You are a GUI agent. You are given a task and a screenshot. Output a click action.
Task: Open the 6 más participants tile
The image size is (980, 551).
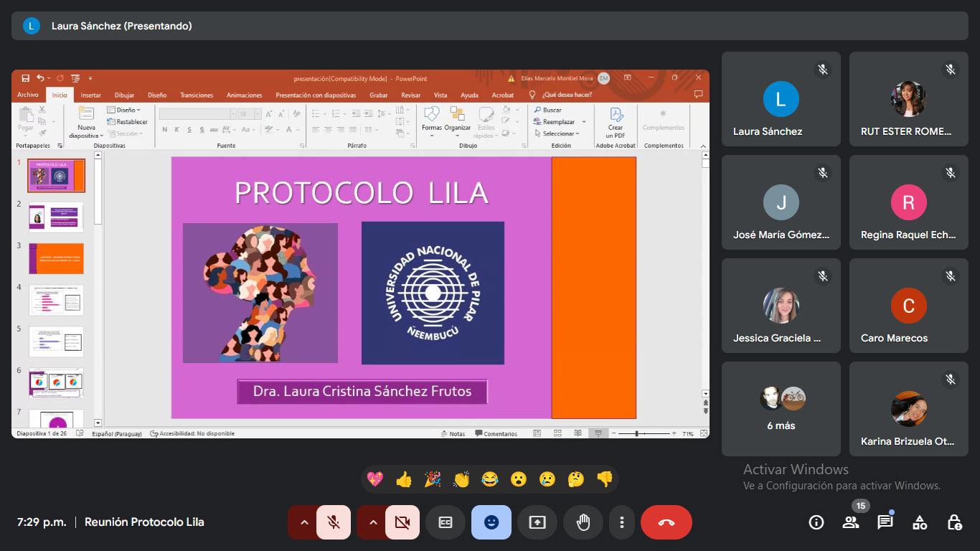(781, 409)
